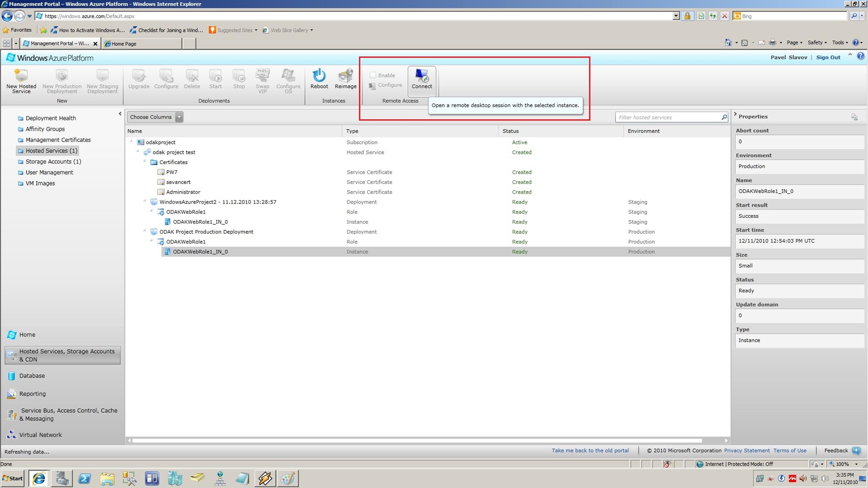Click the Reboot instance icon
This screenshot has height=488, width=868.
tap(319, 75)
